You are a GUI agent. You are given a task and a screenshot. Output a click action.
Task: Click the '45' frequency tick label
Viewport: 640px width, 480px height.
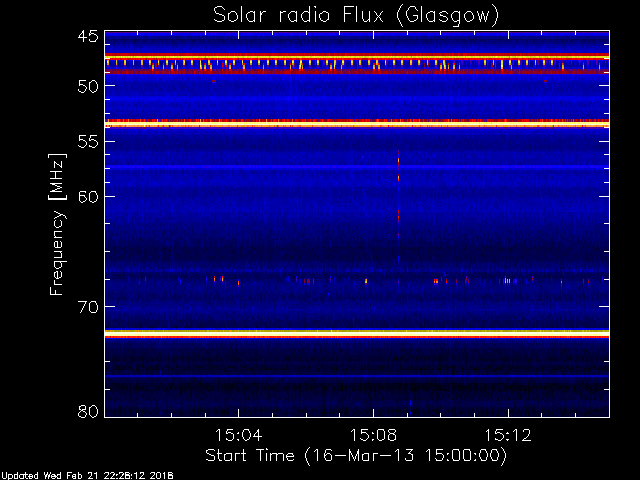88,37
